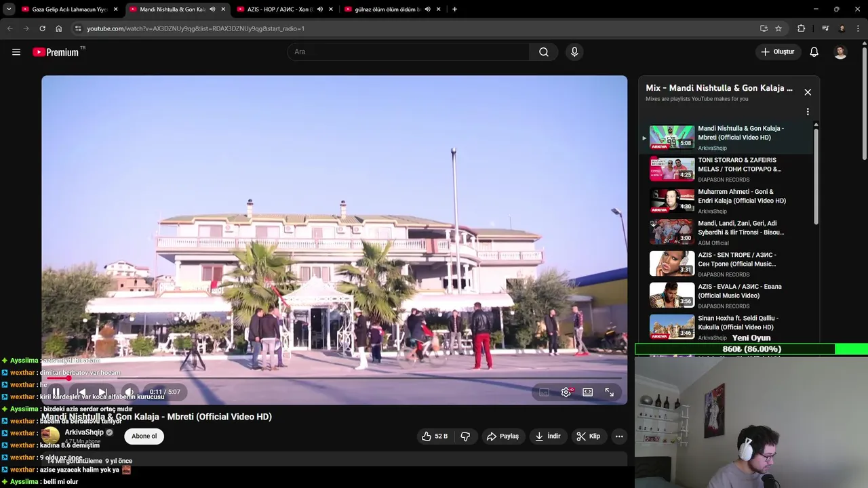The image size is (868, 488).
Task: Open the player settings gear
Action: [x=566, y=392]
